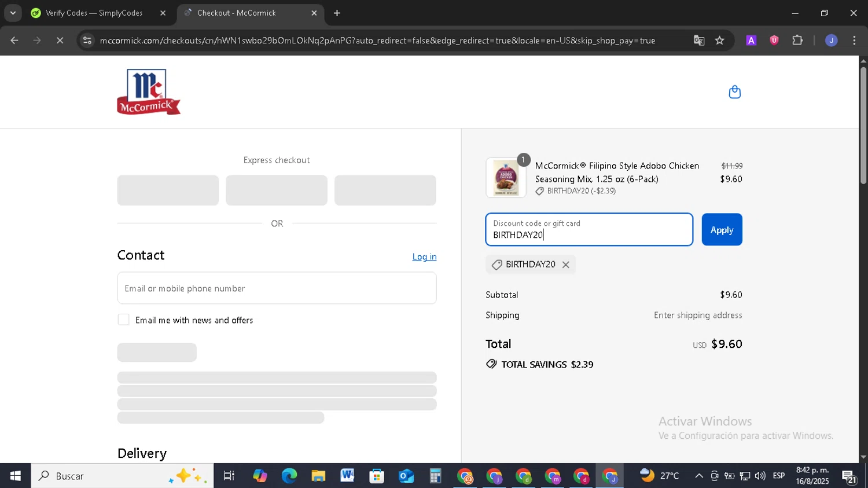Show hidden system tray icons

[x=699, y=476]
